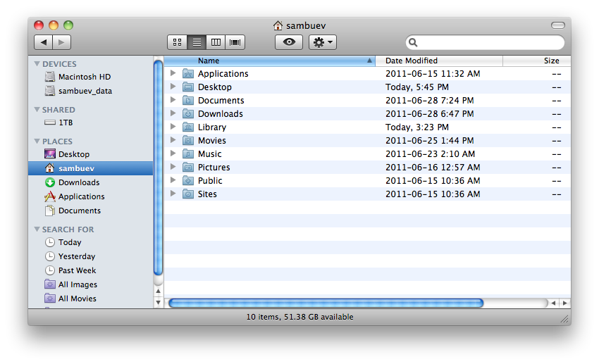Image resolution: width=599 pixels, height=364 pixels.
Task: Click the magnifying glass search icon
Action: click(x=414, y=42)
